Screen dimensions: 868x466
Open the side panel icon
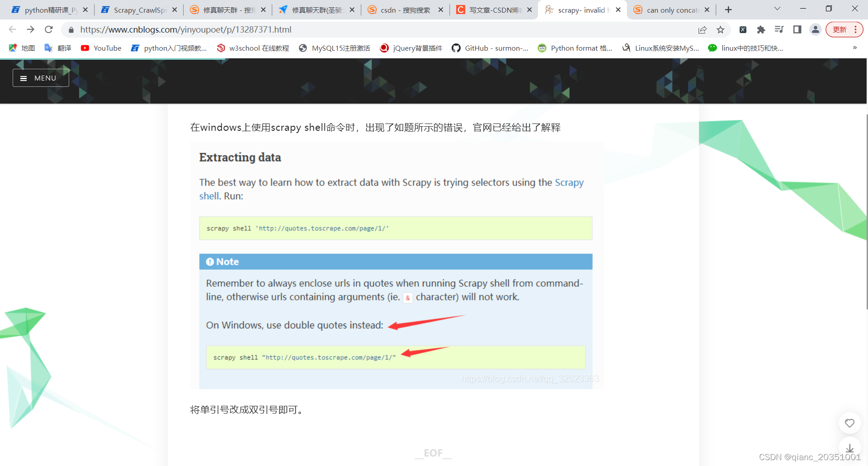797,29
